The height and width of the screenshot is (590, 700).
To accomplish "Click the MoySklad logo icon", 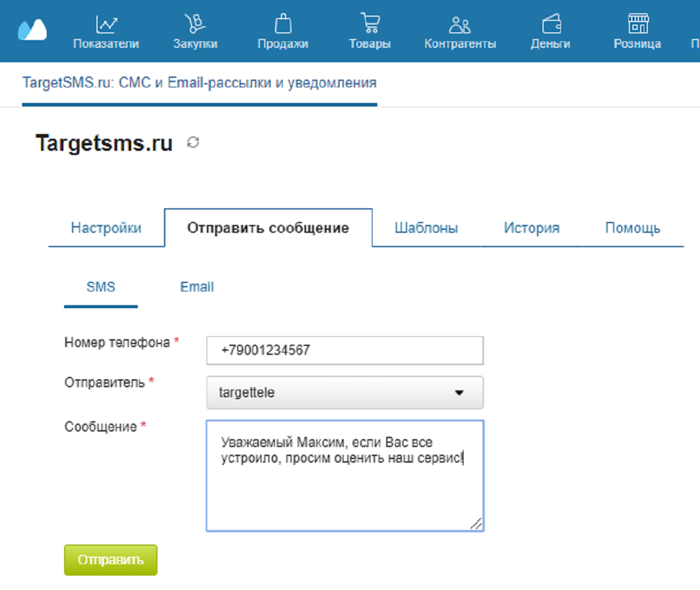I will click(x=32, y=29).
